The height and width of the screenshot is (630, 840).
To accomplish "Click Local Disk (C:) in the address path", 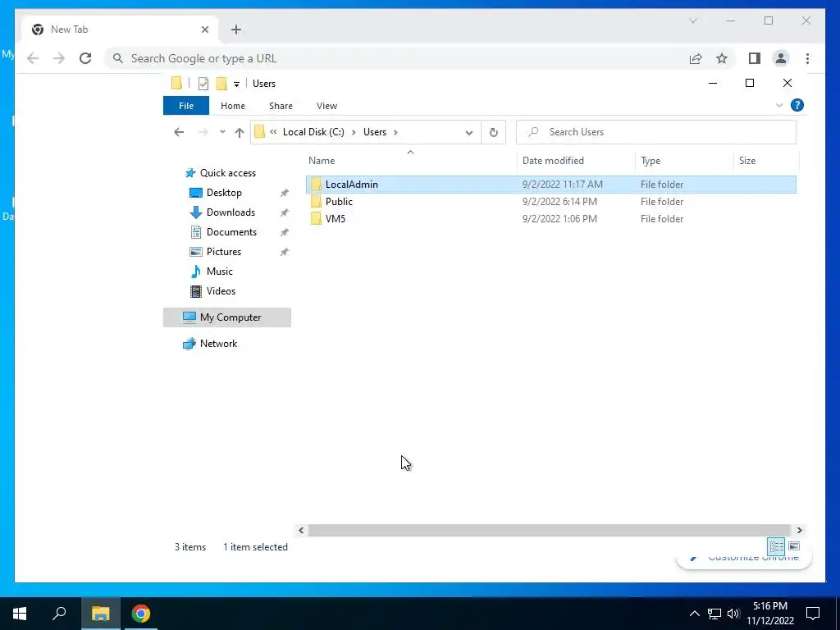I will pos(313,132).
